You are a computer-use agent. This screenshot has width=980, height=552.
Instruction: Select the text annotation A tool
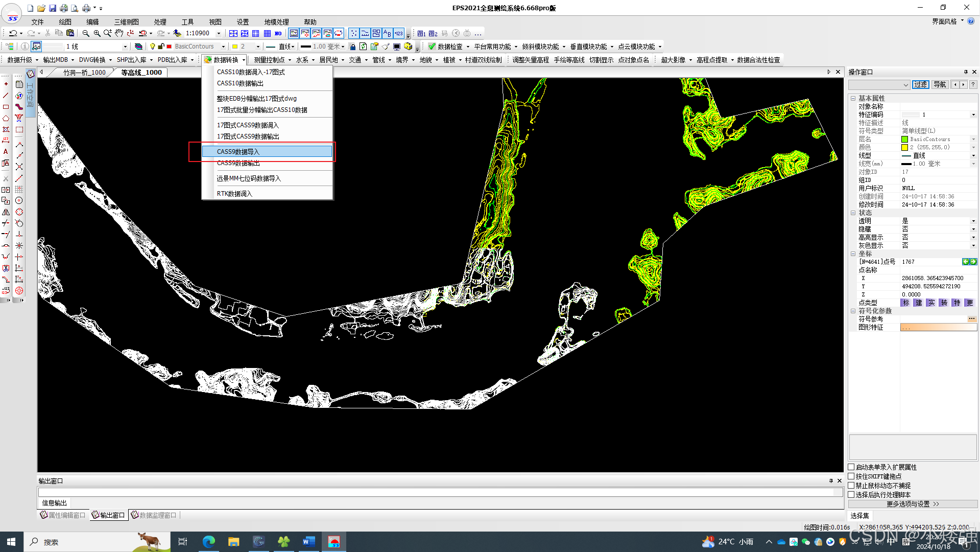click(x=6, y=152)
